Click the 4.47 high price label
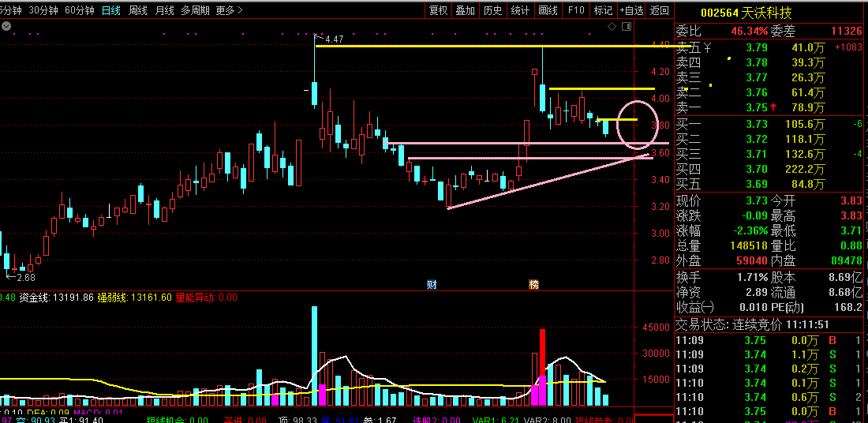868x423 pixels. pyautogui.click(x=334, y=39)
